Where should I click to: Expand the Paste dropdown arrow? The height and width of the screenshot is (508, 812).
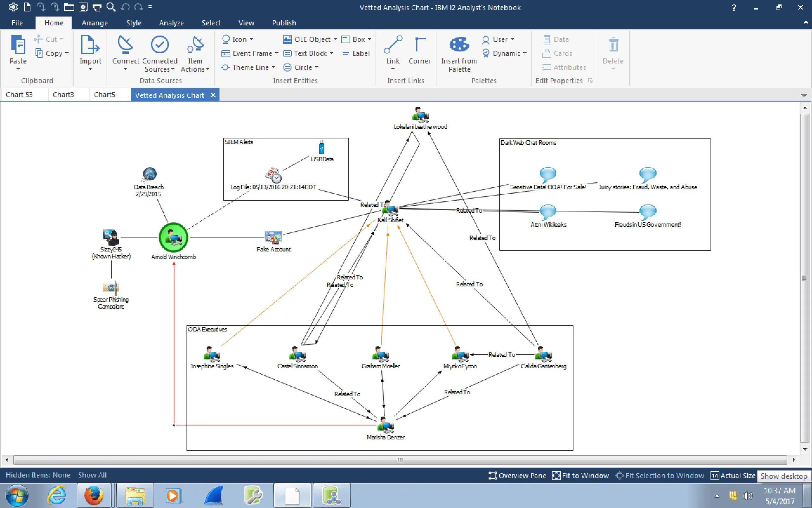click(x=18, y=69)
